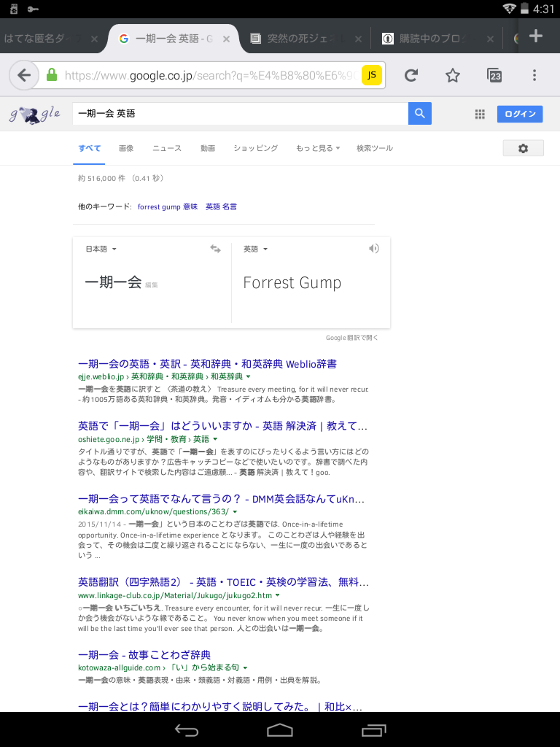The image size is (560, 747).
Task: Play the Forrest Gump translation audio speaker
Action: click(x=374, y=249)
